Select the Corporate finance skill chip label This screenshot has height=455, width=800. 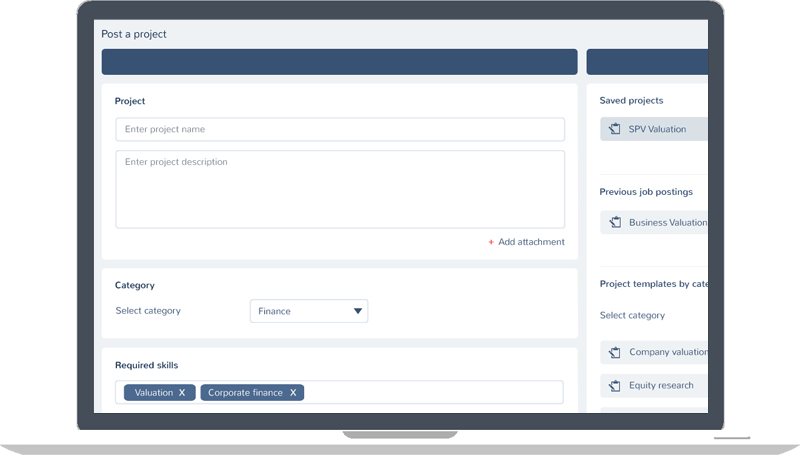245,393
